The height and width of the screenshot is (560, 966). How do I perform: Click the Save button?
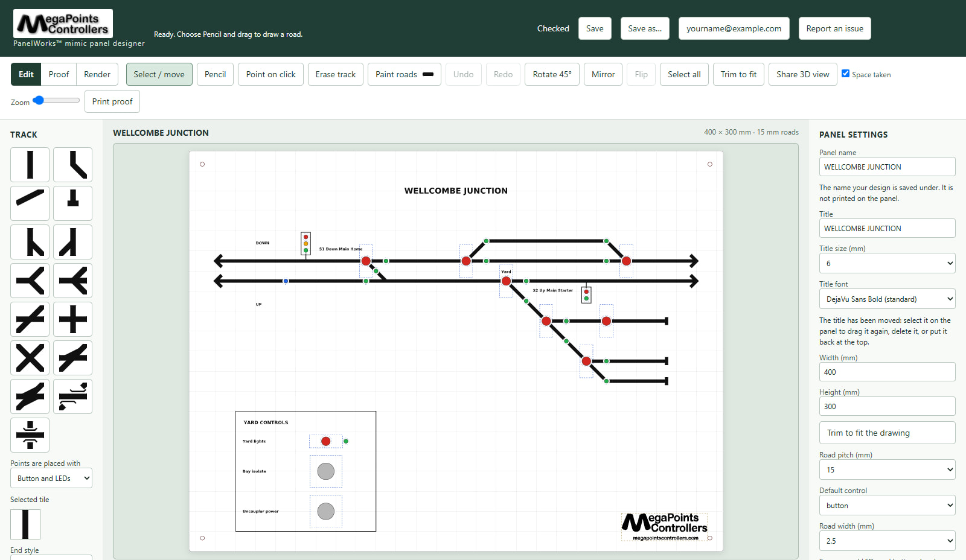(x=595, y=28)
